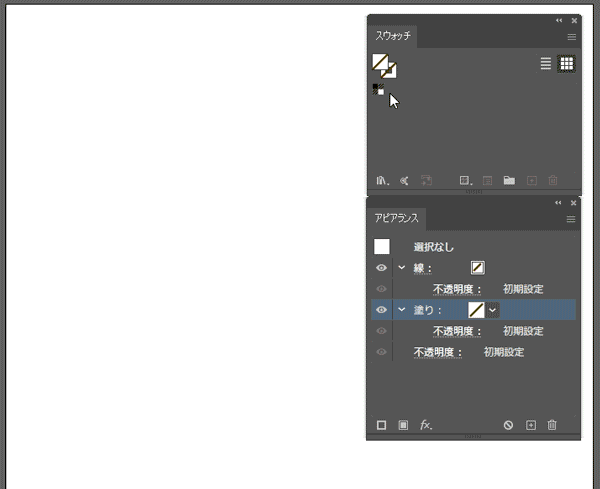Collapse the 塗り fill row chevron
This screenshot has height=489, width=600.
(x=401, y=310)
